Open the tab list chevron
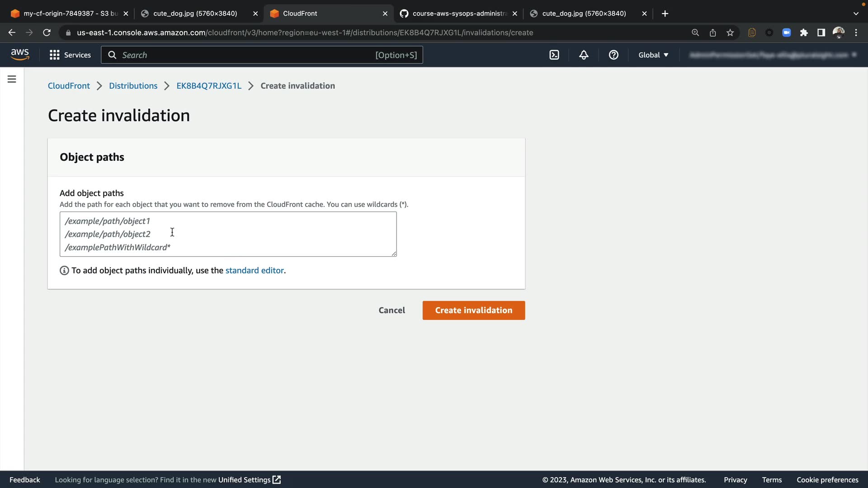Screen dimensions: 868x488 point(856,14)
